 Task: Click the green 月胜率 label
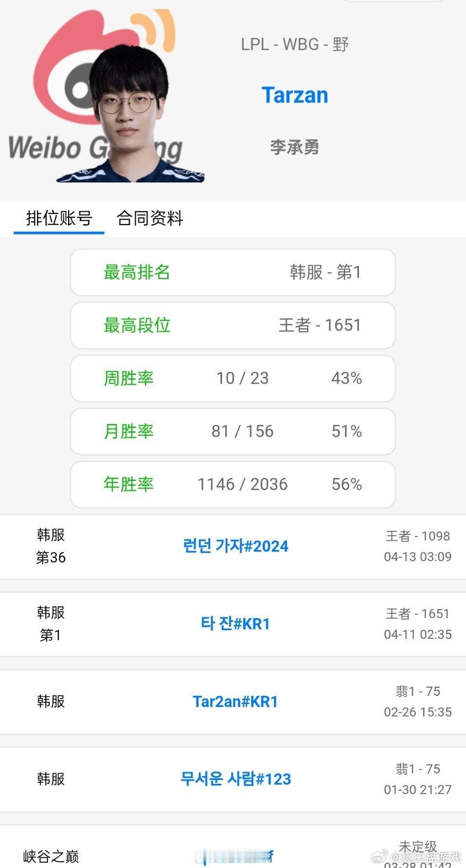(x=128, y=432)
